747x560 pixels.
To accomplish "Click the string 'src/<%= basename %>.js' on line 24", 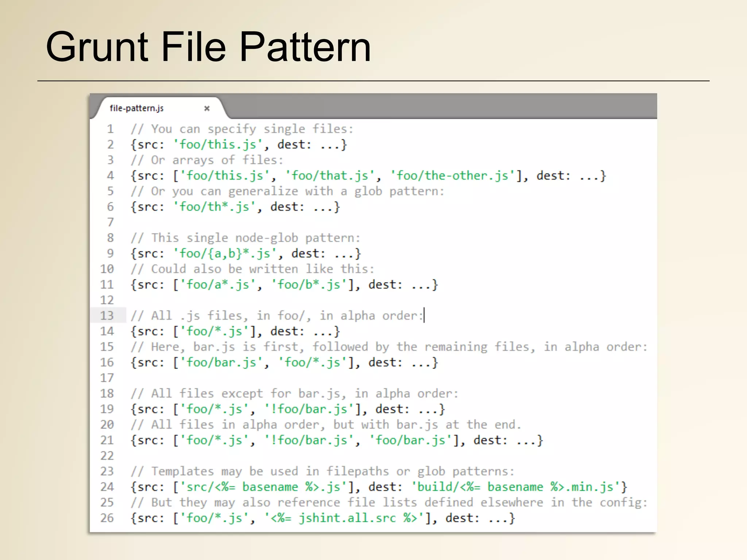I will coord(263,487).
